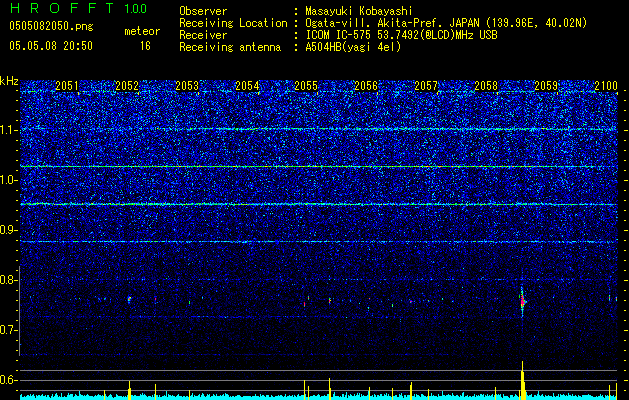The width and height of the screenshot is (629, 400).
Task: Click the 'Observer' field label
Action: (203, 11)
